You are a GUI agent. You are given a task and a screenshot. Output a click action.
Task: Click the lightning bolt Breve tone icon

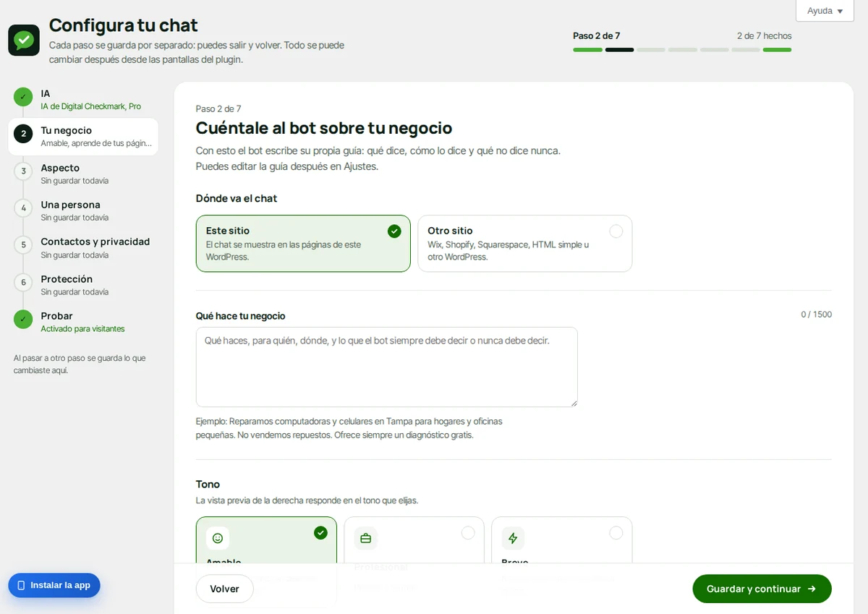513,538
